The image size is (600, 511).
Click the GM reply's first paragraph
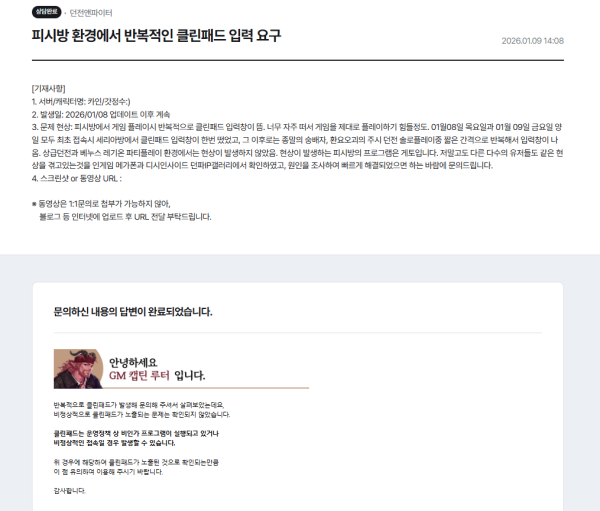pos(142,410)
